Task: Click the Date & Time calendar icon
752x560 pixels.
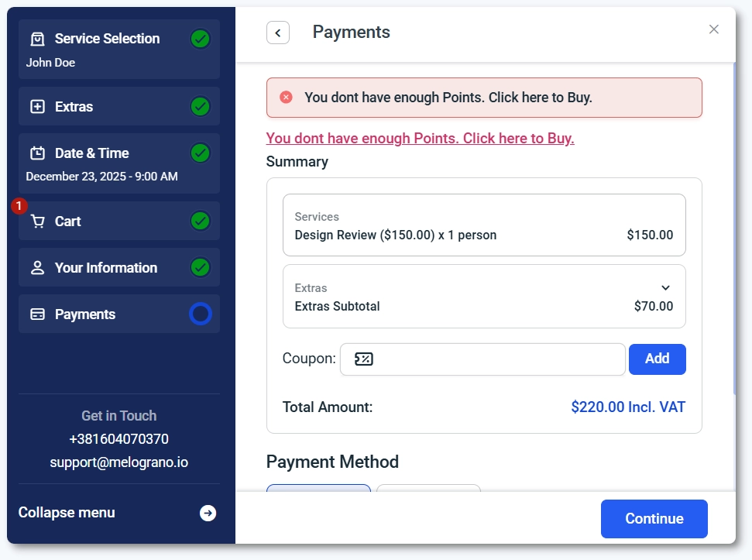Action: click(37, 153)
